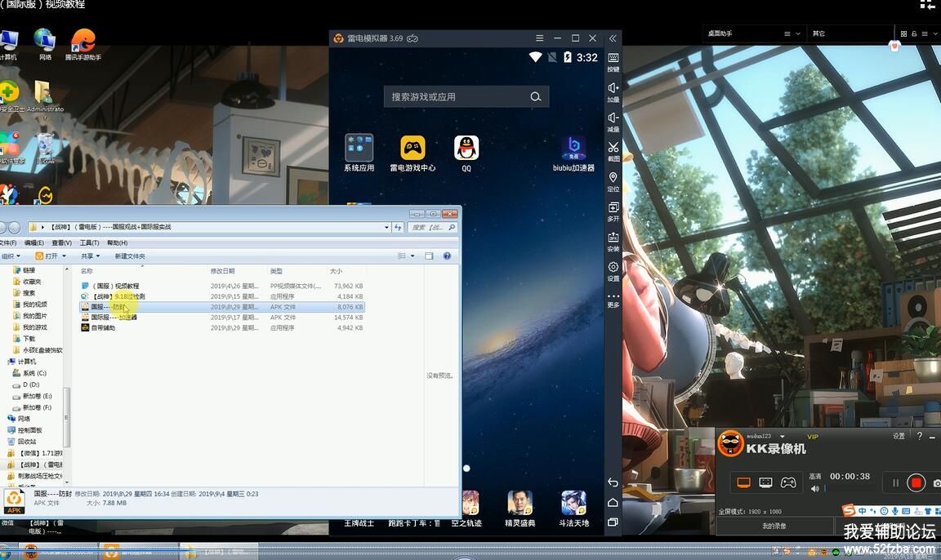The width and height of the screenshot is (941, 560).
Task: Click the Explorer search box
Action: tap(433, 227)
